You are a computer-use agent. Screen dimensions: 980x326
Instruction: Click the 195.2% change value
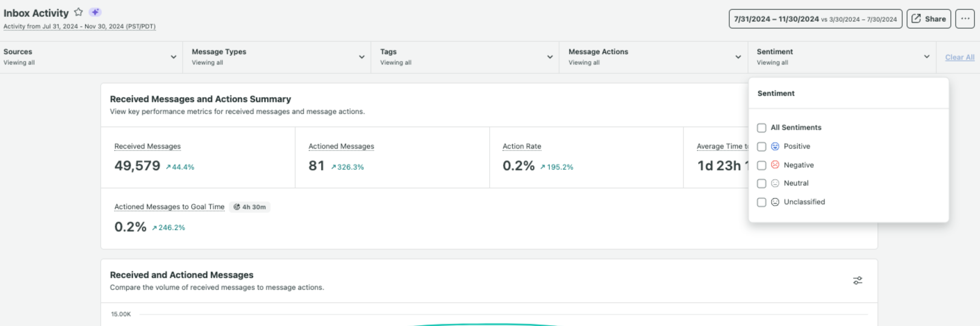click(x=560, y=167)
